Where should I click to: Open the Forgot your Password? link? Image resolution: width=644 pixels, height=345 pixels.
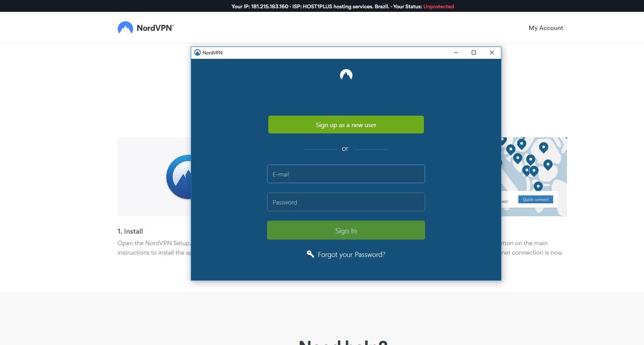click(x=351, y=255)
